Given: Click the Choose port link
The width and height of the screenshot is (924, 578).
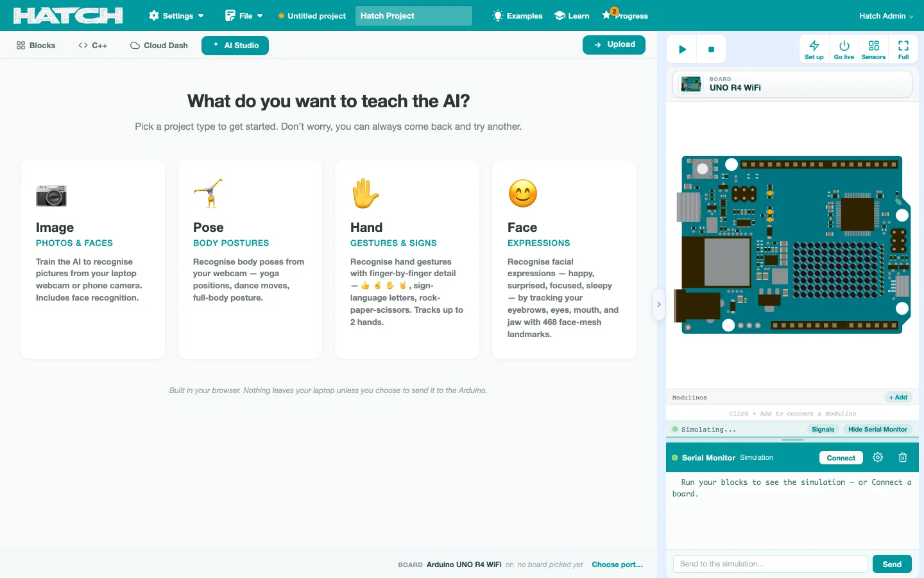Looking at the screenshot, I should click(x=617, y=565).
